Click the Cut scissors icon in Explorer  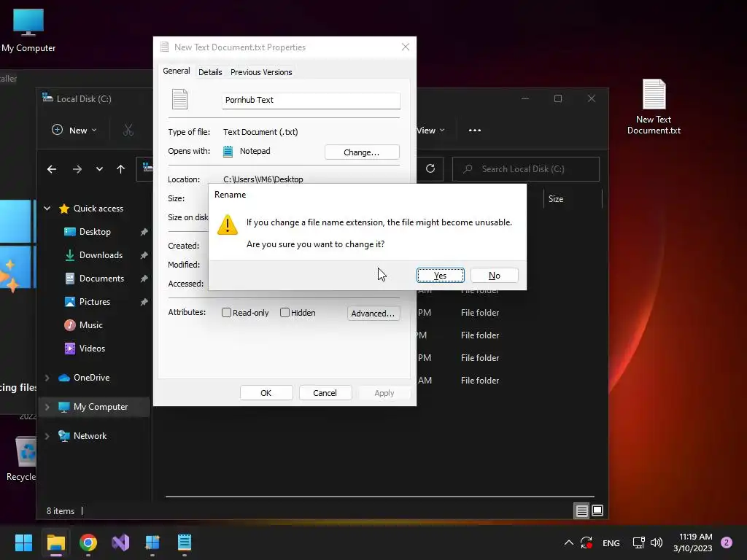pos(128,130)
